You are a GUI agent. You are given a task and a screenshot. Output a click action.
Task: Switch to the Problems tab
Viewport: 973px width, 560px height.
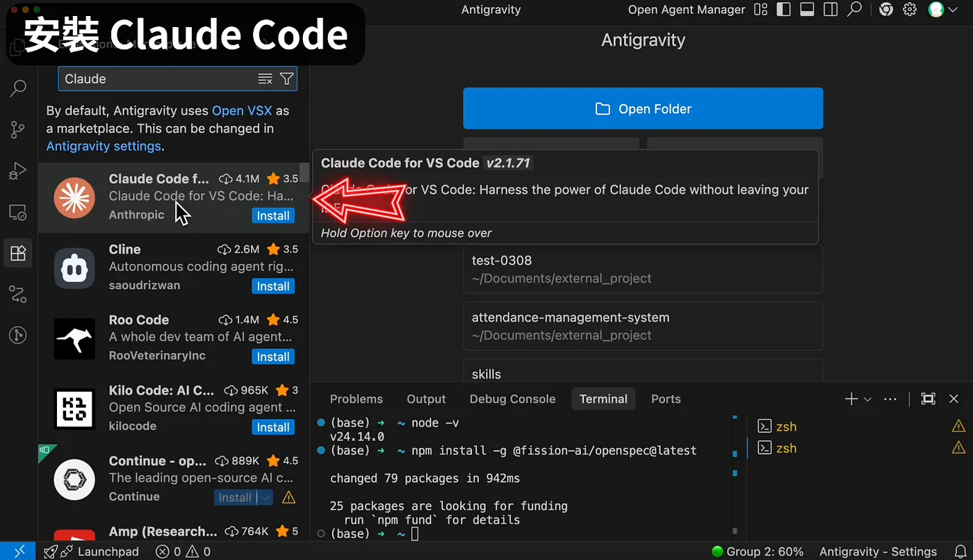[357, 399]
